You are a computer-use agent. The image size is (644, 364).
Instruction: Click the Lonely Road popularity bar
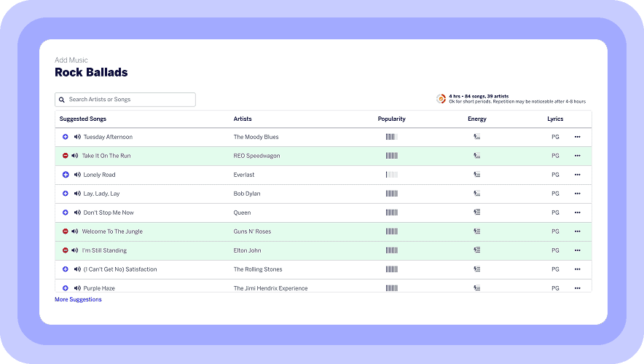(x=391, y=175)
